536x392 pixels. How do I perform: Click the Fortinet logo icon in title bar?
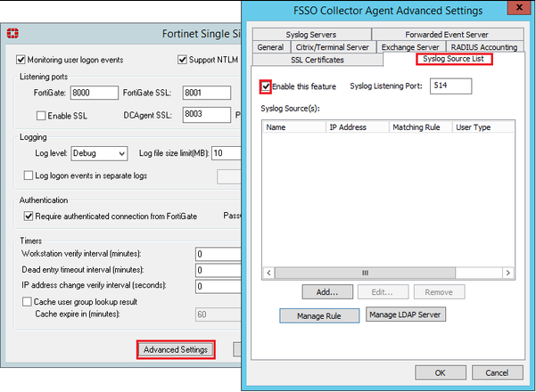point(12,34)
